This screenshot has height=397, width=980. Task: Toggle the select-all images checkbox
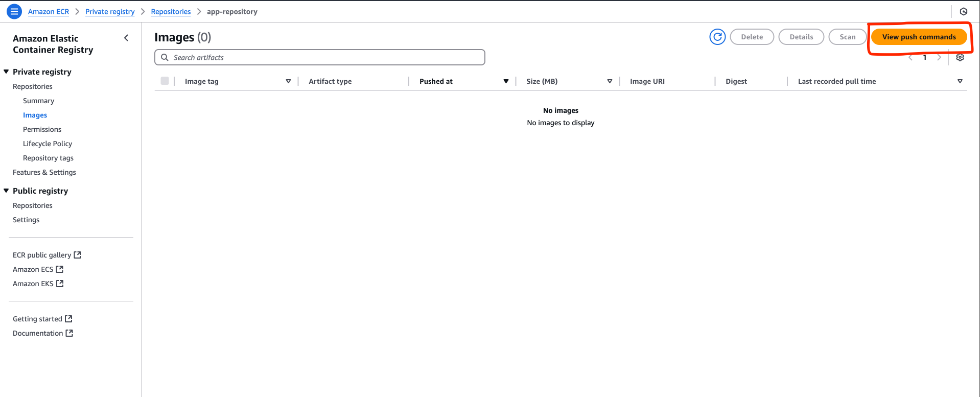[165, 81]
